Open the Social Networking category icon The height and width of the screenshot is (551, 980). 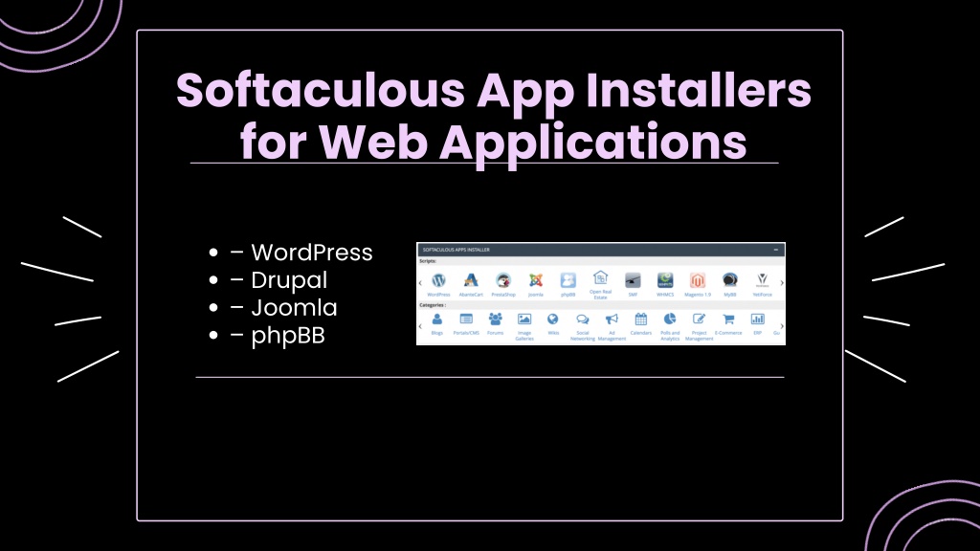[x=583, y=320]
